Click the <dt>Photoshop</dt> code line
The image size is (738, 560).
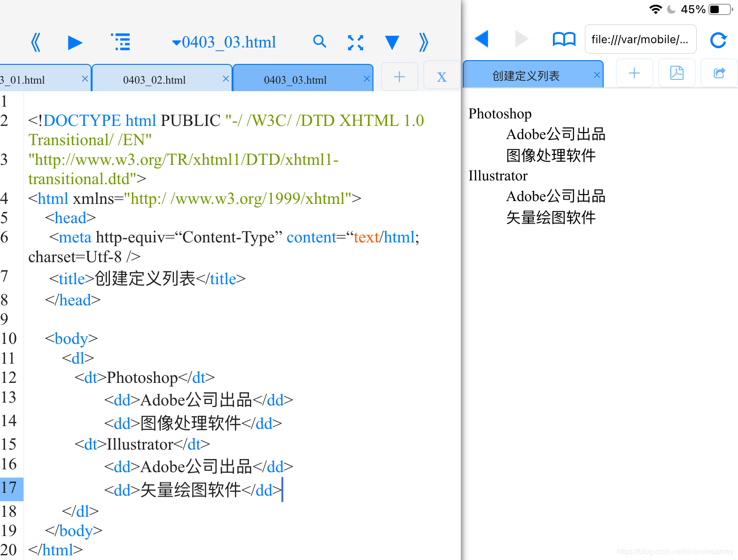click(145, 378)
